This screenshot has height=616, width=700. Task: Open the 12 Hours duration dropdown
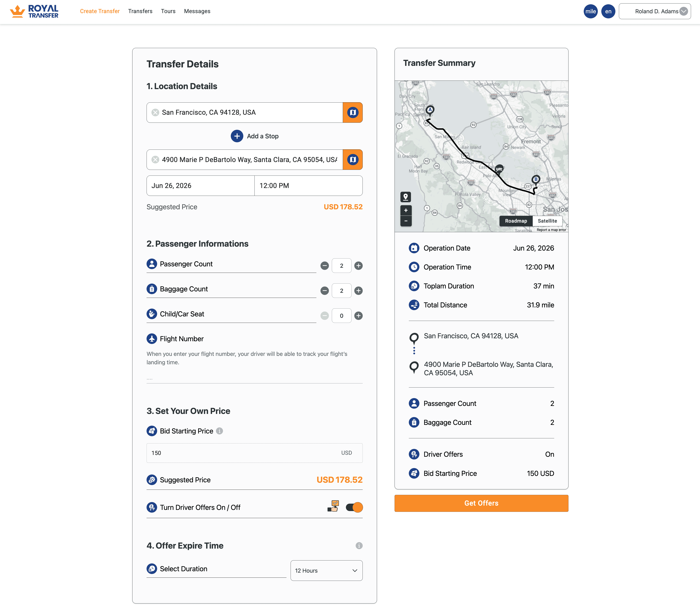(326, 570)
